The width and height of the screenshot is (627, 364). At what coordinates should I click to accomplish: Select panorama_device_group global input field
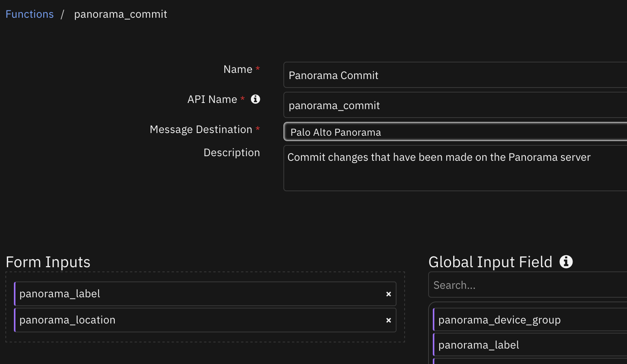point(530,320)
